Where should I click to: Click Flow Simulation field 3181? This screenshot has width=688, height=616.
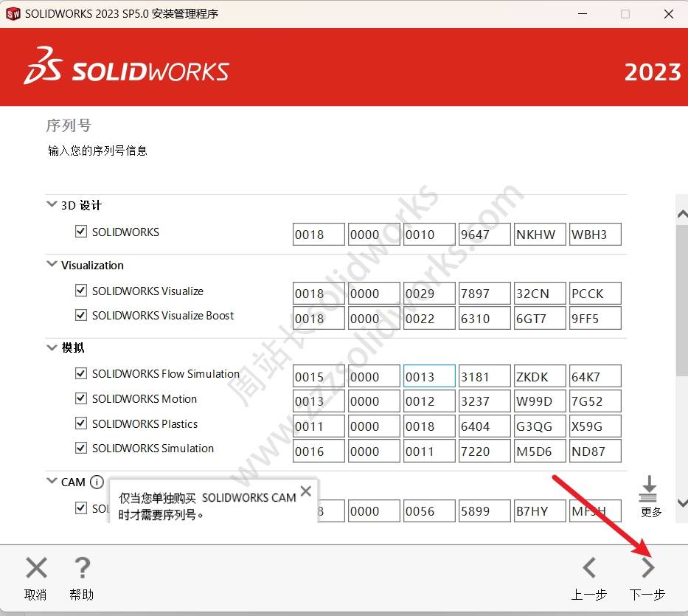click(484, 376)
